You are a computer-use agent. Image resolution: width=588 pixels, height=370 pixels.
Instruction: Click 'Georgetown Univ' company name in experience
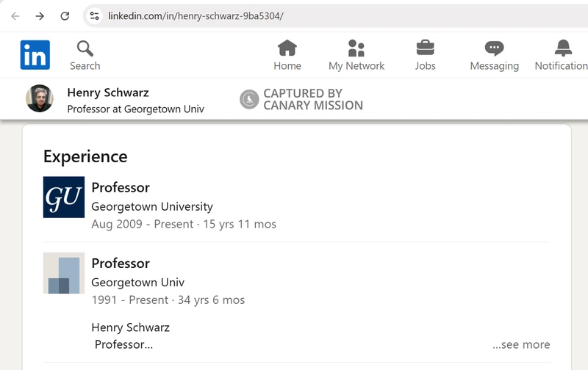(138, 283)
